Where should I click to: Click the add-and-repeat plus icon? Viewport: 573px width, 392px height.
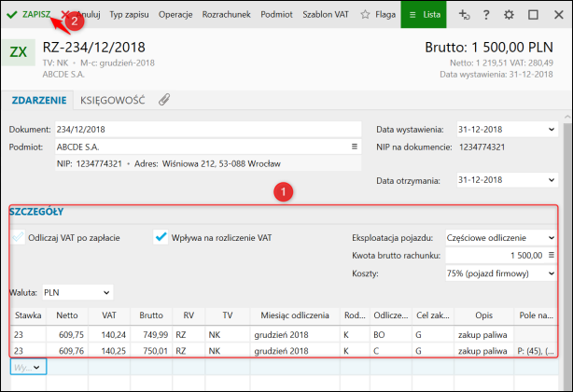click(x=464, y=15)
